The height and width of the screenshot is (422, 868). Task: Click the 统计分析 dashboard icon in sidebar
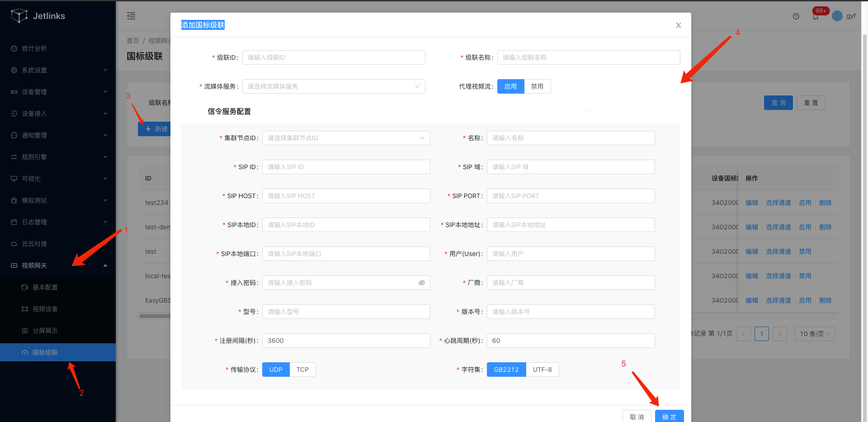click(x=14, y=48)
